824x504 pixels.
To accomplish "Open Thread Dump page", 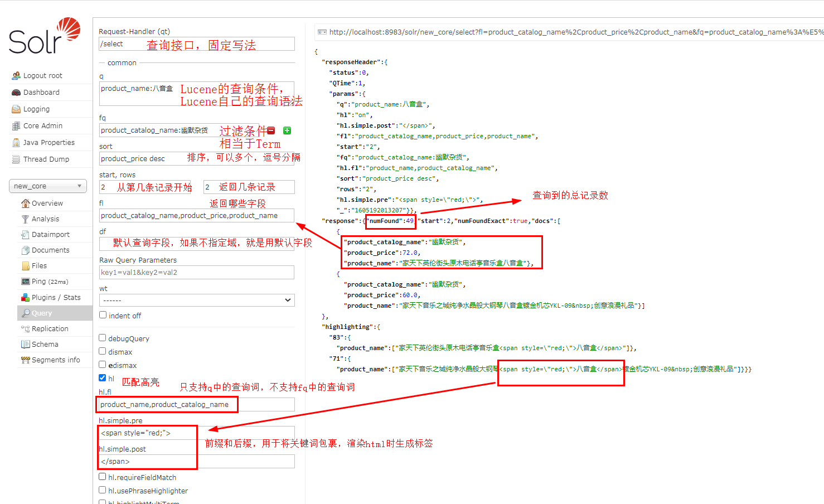I will [x=46, y=159].
